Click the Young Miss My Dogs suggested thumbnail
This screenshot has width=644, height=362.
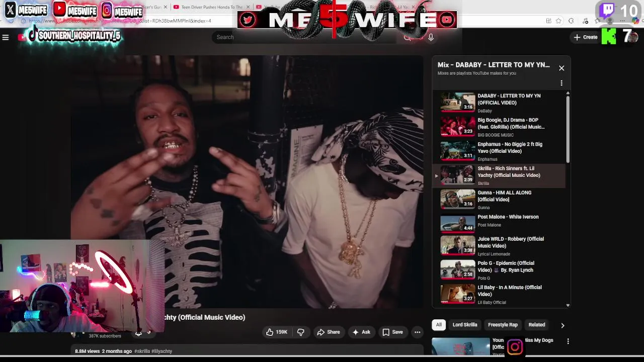coord(460,347)
